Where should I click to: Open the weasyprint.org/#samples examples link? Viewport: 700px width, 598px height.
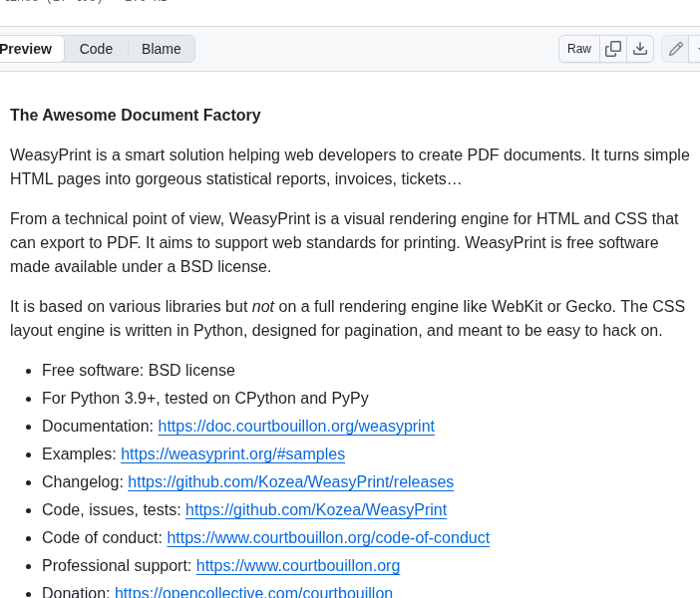232,453
